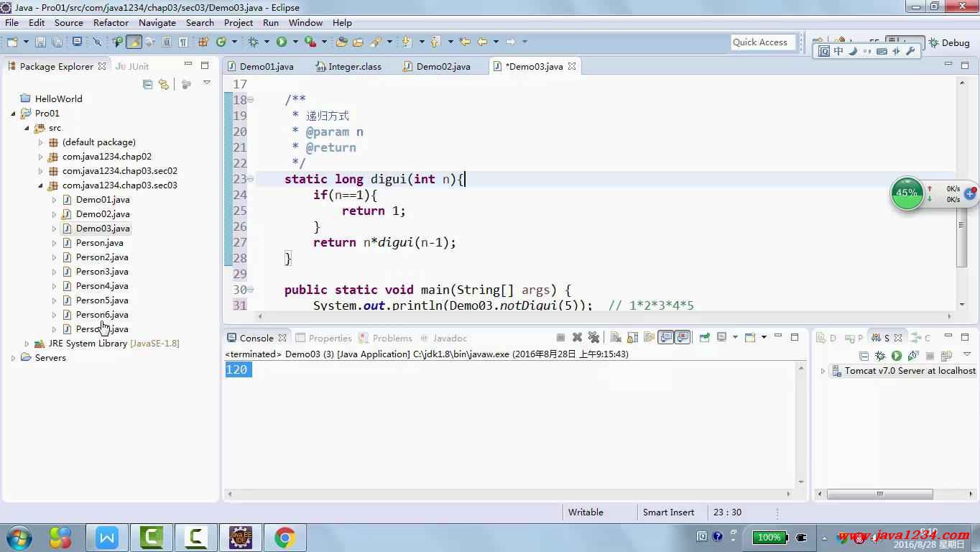Close the Demo03.java editor tab
980x552 pixels.
click(x=572, y=66)
